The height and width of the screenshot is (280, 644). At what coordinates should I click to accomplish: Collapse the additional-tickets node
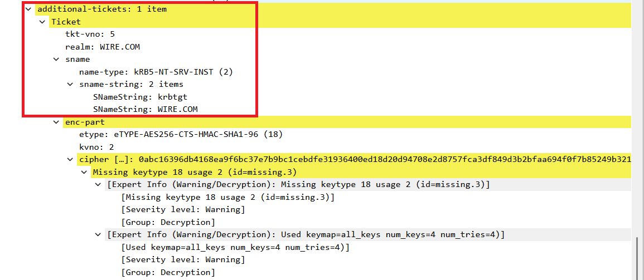(x=28, y=8)
